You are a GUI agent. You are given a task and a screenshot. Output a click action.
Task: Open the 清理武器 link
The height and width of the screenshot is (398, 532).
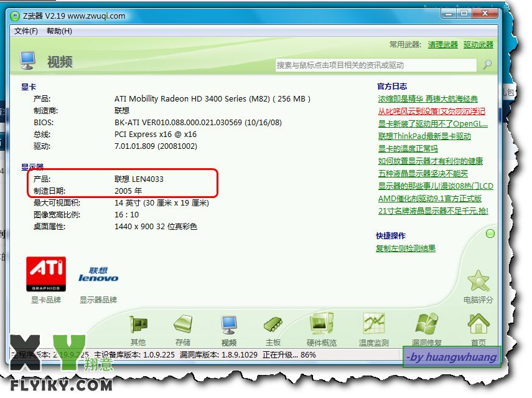click(443, 45)
